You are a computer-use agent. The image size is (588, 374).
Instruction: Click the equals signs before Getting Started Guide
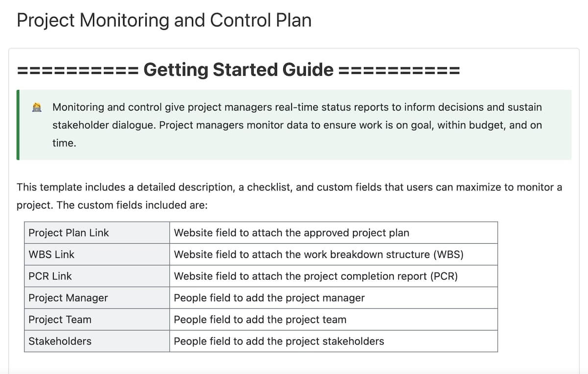coord(77,70)
